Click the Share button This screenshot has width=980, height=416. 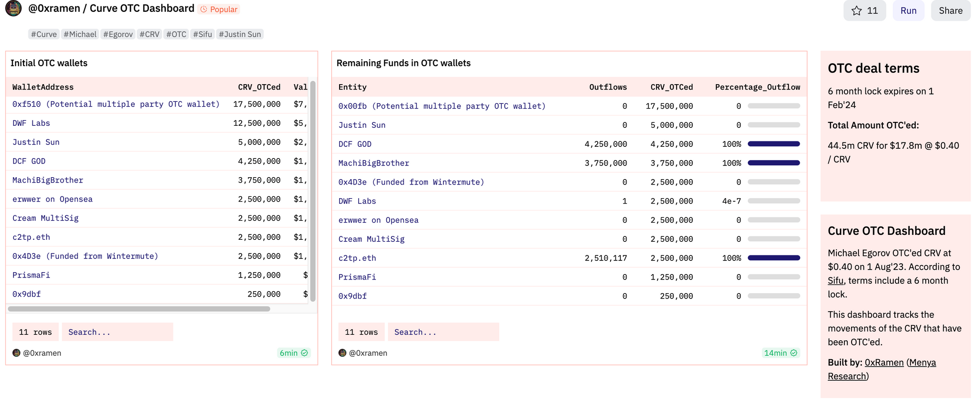pos(950,11)
